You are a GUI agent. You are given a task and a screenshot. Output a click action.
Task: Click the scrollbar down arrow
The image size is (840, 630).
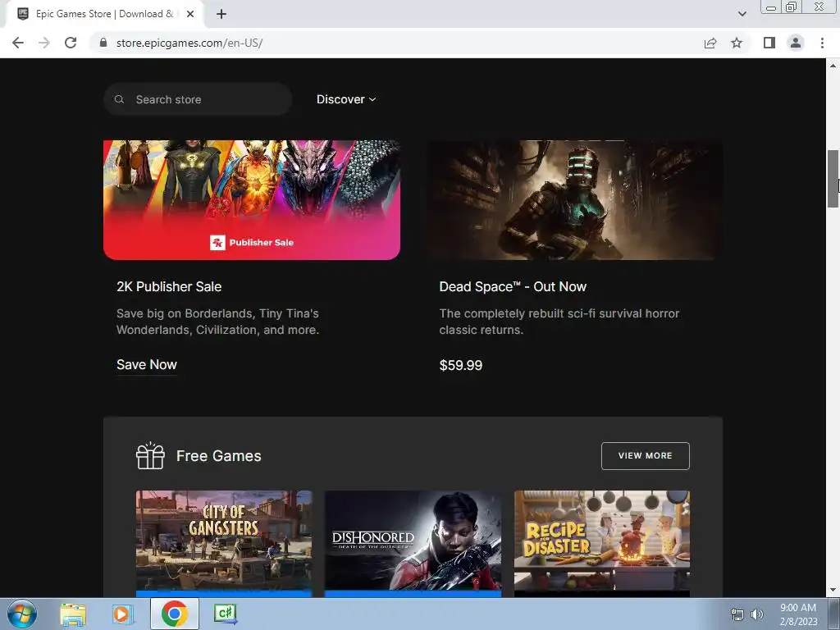click(833, 591)
